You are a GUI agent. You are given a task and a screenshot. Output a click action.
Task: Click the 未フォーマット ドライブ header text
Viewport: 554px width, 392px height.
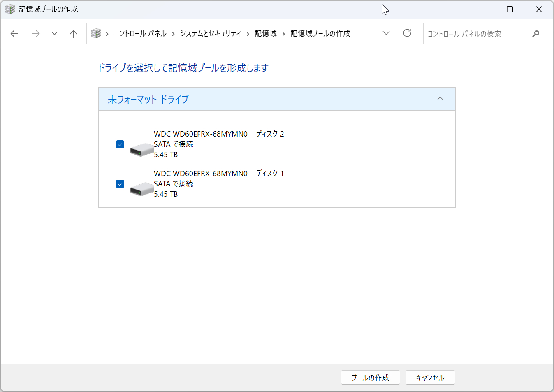coord(148,99)
